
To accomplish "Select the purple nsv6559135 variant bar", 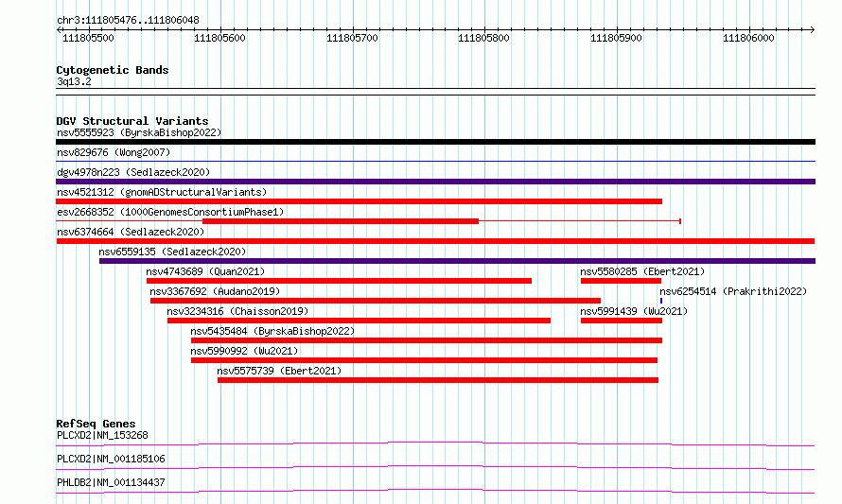I will pos(458,261).
